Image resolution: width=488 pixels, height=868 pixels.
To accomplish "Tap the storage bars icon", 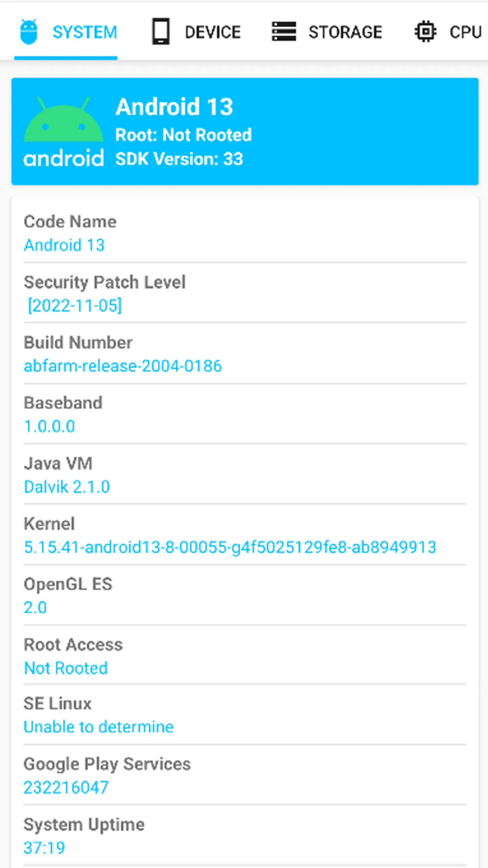I will (284, 32).
